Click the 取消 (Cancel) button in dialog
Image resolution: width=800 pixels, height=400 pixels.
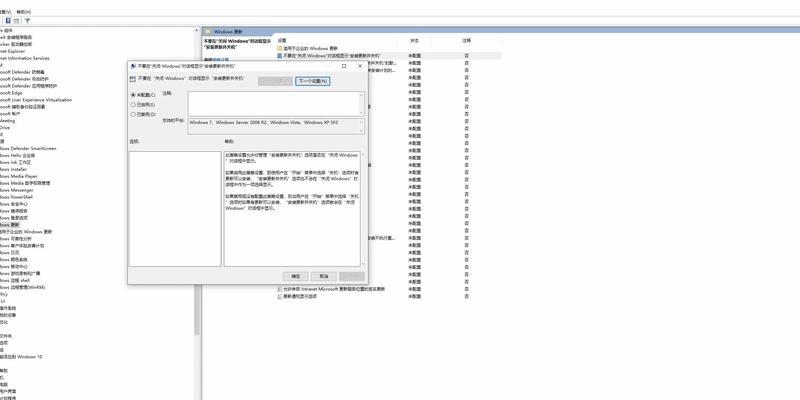[x=323, y=276]
